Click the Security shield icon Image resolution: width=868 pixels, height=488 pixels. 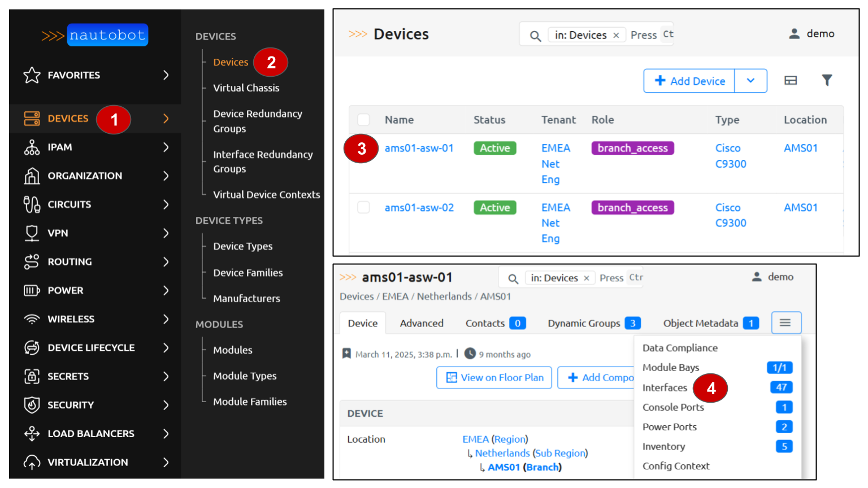[32, 405]
